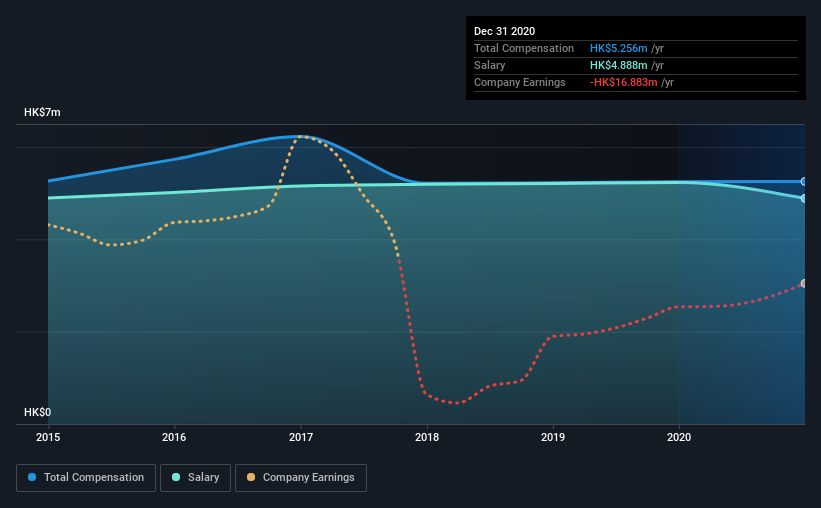Click the teal Salary legend dot

click(x=176, y=477)
